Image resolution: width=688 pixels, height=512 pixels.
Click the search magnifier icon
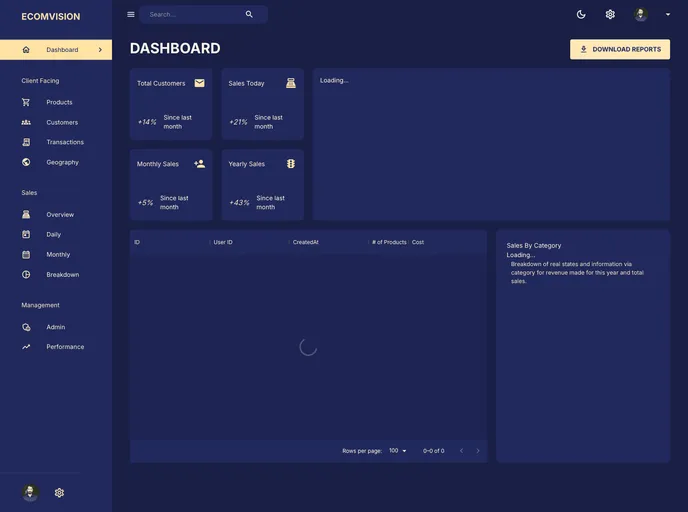249,14
